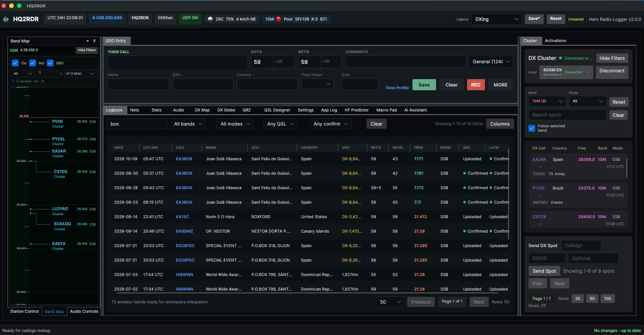Image resolution: width=644 pixels, height=335 pixels.
Task: Click the logbook table vertical scrollbar
Action: pos(509,194)
